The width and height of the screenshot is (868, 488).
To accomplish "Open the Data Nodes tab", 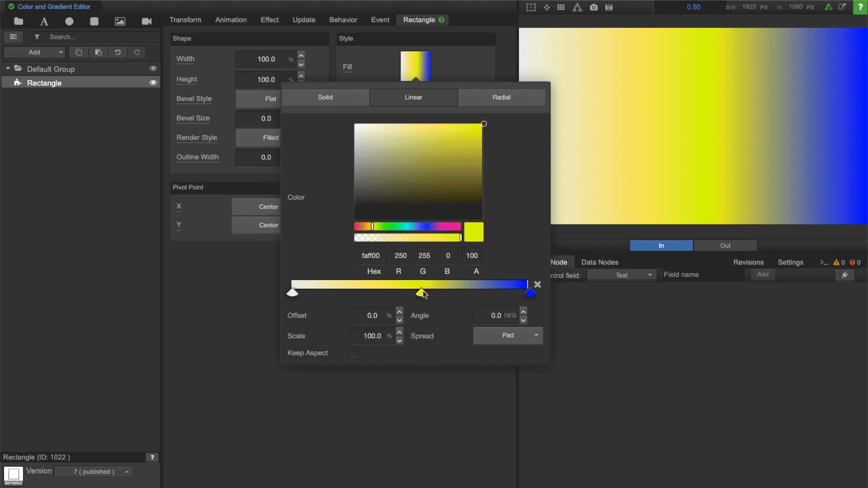I will pyautogui.click(x=599, y=262).
